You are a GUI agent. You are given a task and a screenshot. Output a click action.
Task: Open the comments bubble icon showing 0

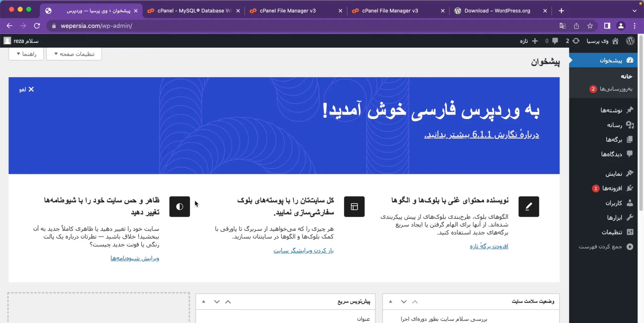tap(555, 41)
